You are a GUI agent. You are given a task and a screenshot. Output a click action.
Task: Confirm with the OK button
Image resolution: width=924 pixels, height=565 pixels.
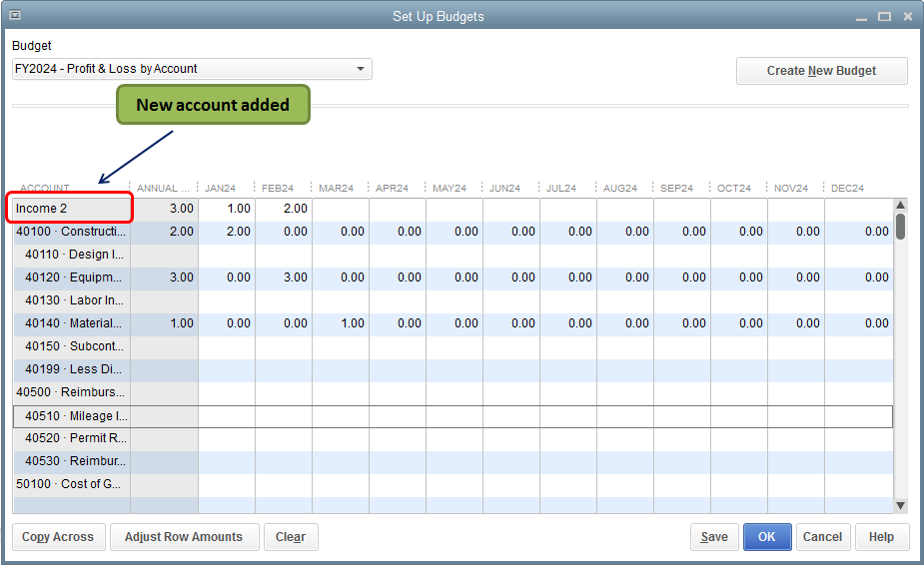(766, 537)
